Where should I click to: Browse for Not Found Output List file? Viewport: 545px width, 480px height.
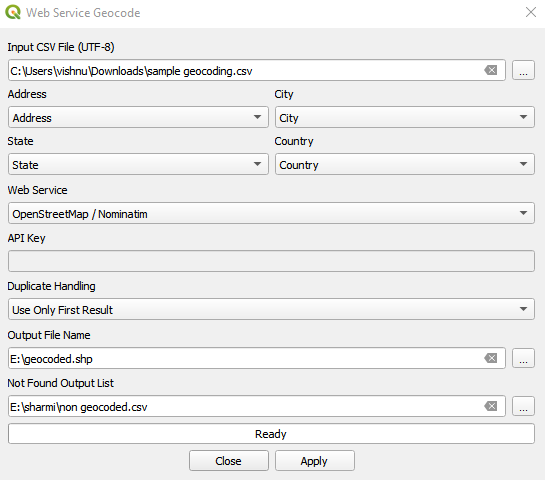pyautogui.click(x=523, y=406)
